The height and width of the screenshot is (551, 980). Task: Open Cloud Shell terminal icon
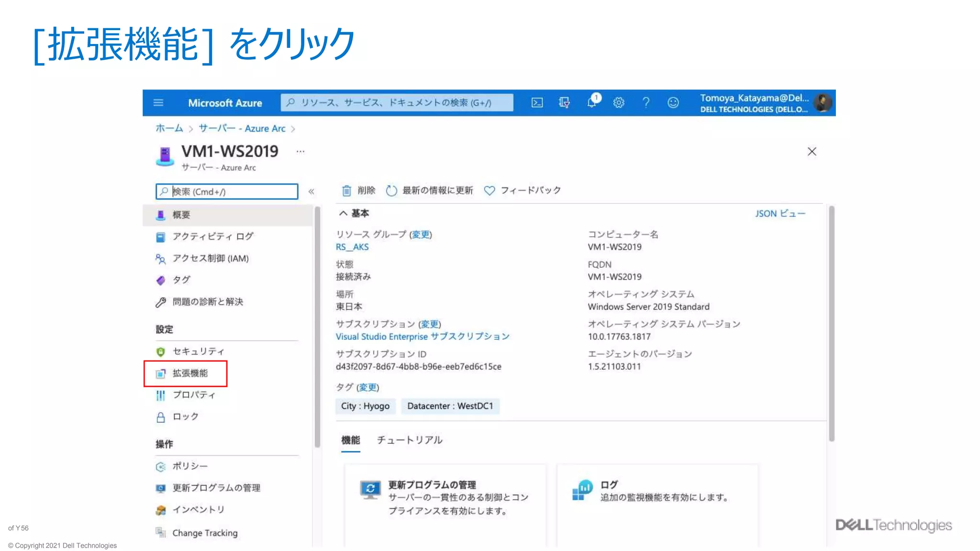(537, 103)
